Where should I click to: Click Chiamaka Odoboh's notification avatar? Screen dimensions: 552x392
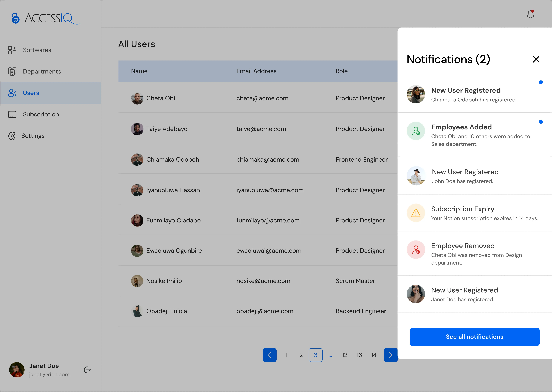coord(416,94)
